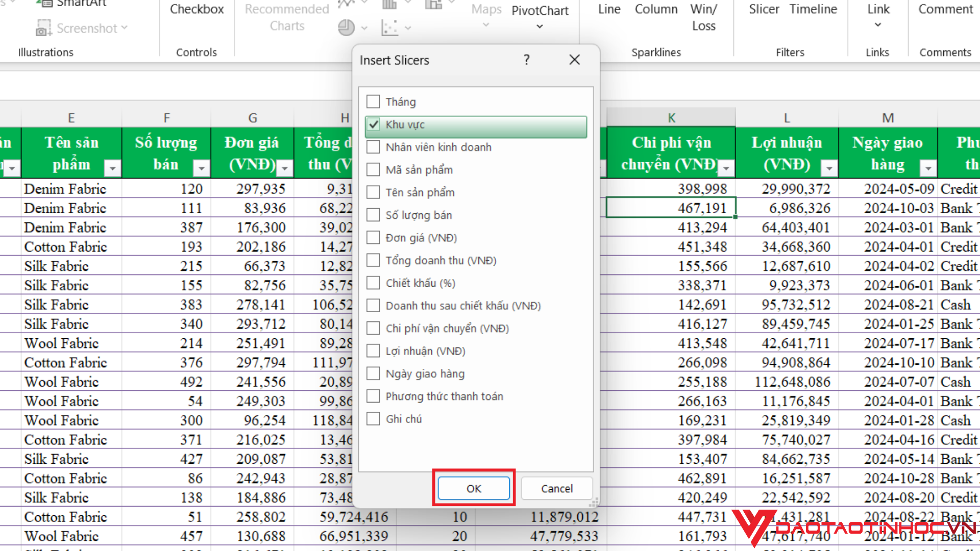Confirm slicer selection with OK
This screenshot has height=551, width=980.
click(473, 488)
